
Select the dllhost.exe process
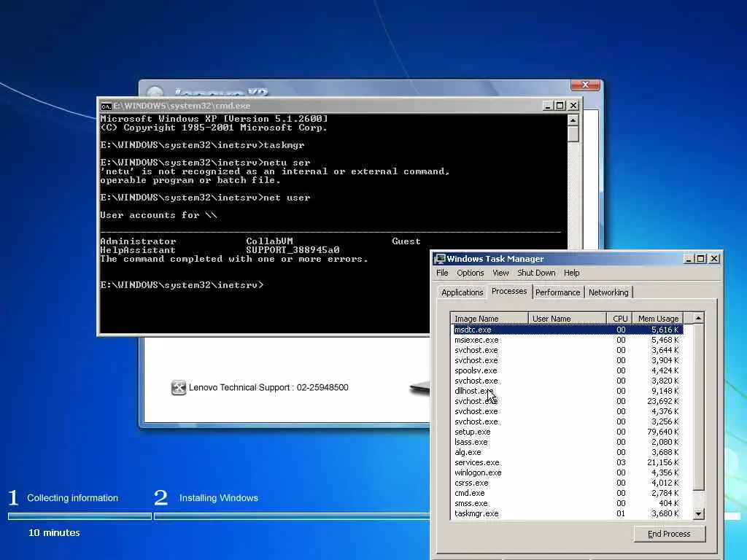click(x=473, y=391)
